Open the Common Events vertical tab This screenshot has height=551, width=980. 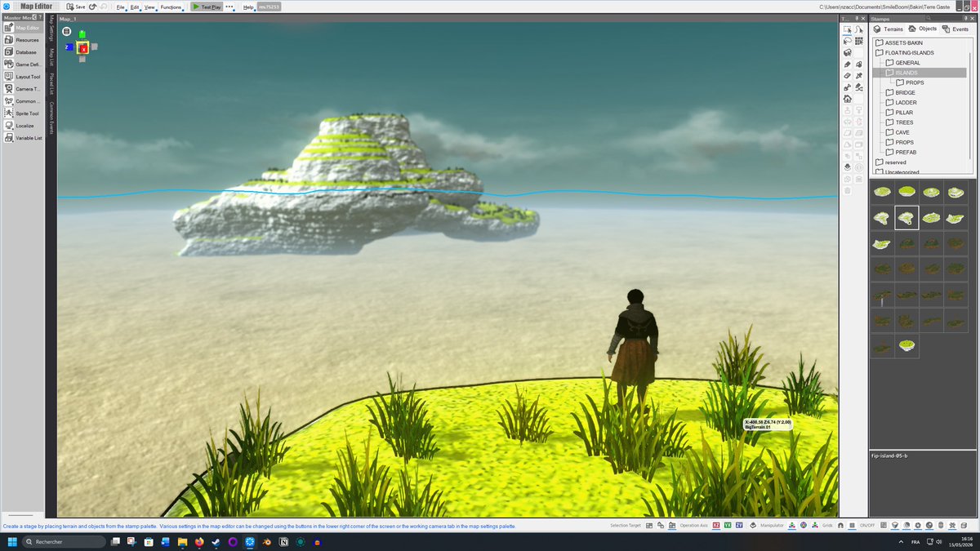point(52,118)
